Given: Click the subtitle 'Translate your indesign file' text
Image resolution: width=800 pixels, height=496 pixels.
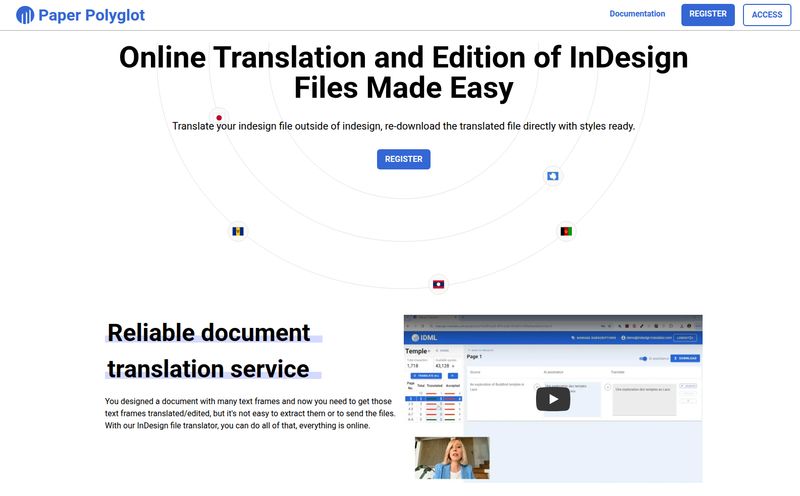Looking at the screenshot, I should (404, 126).
